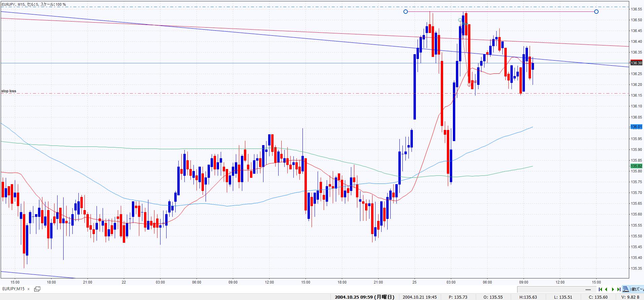The height and width of the screenshot is (300, 644).
Task: Click the EURJPY M15 chart title text
Action: (x=34, y=4)
